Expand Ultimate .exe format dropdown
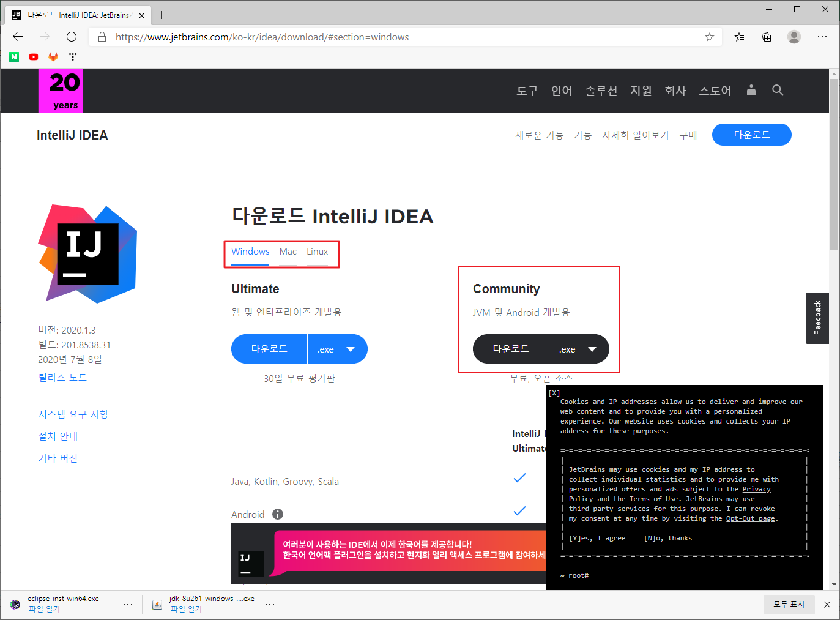The image size is (840, 620). (337, 349)
